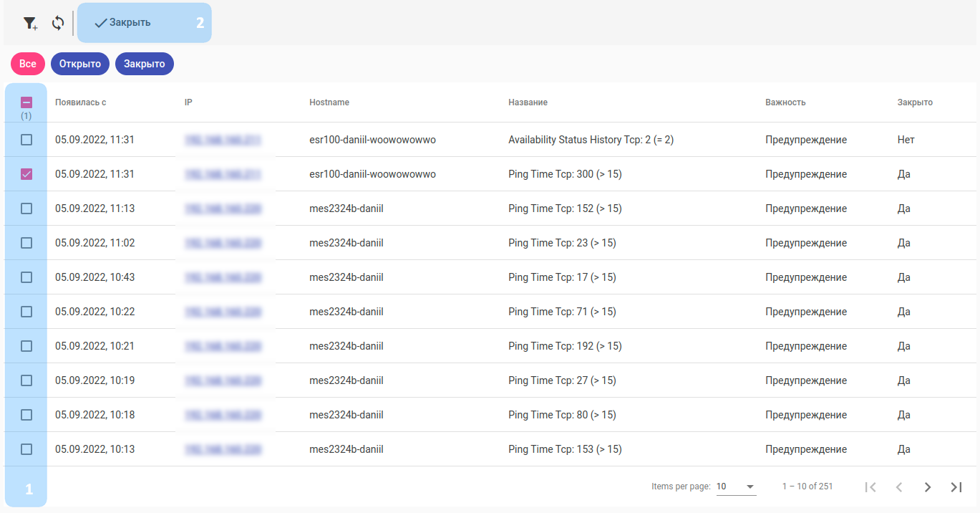The width and height of the screenshot is (980, 513).
Task: Go to the previous page
Action: click(899, 487)
